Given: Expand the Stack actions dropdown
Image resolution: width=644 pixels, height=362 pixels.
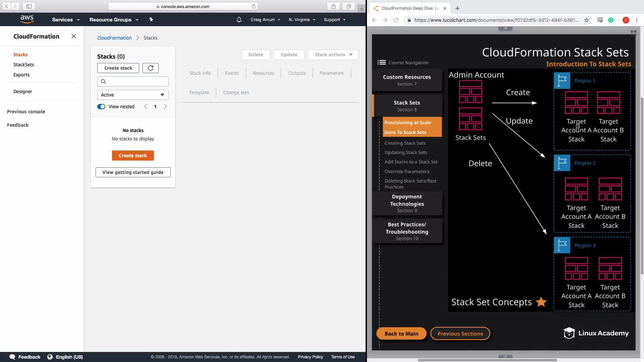Looking at the screenshot, I should coord(333,55).
